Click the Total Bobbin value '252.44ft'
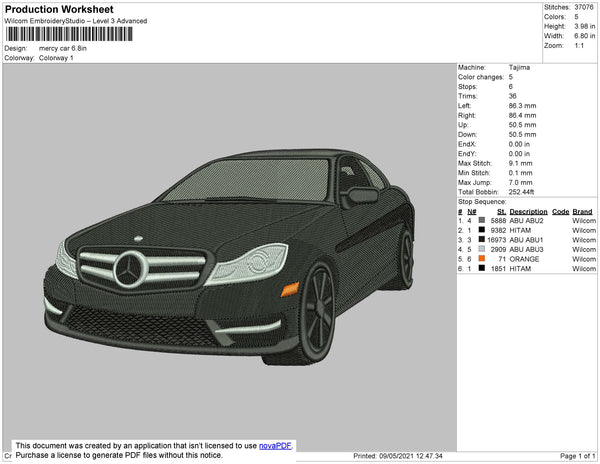Viewport: 600px width, 464px height. [x=521, y=192]
